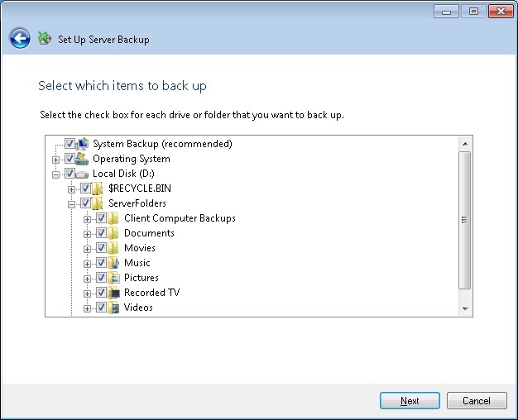The width and height of the screenshot is (518, 420).
Task: Toggle the $RECYCLE.BIN checkbox
Action: 85,189
